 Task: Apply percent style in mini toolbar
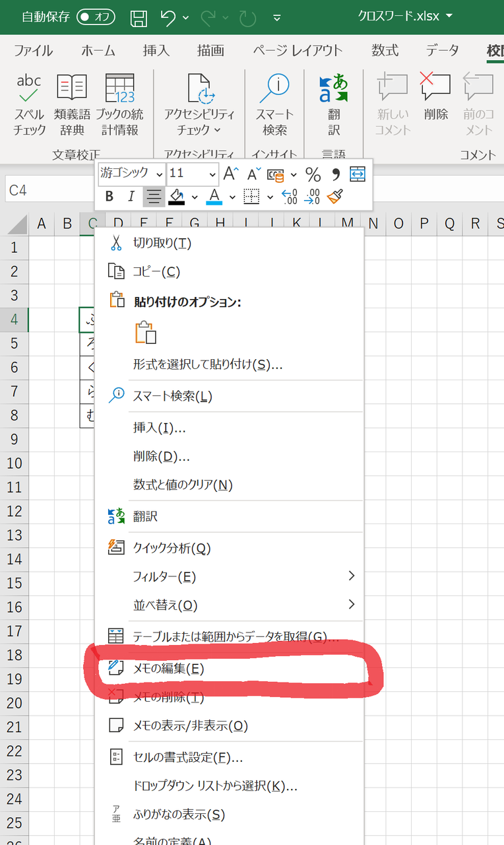[x=313, y=174]
